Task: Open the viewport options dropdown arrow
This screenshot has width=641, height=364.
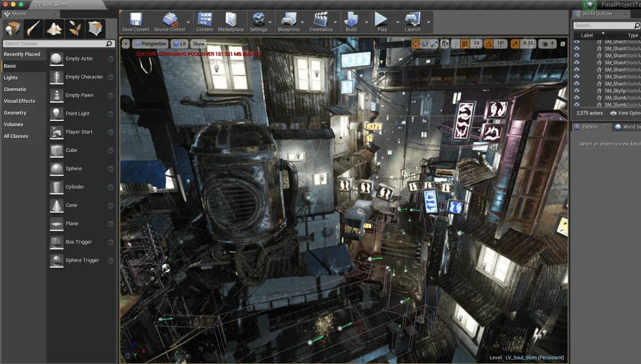Action: 126,44
